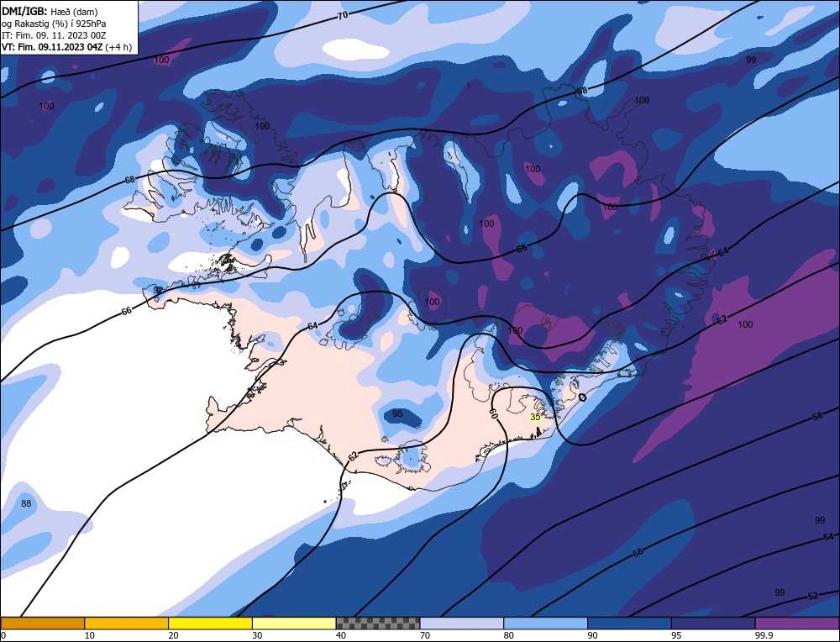Click the legend tick label 70
Image resolution: width=840 pixels, height=642 pixels.
point(425,635)
